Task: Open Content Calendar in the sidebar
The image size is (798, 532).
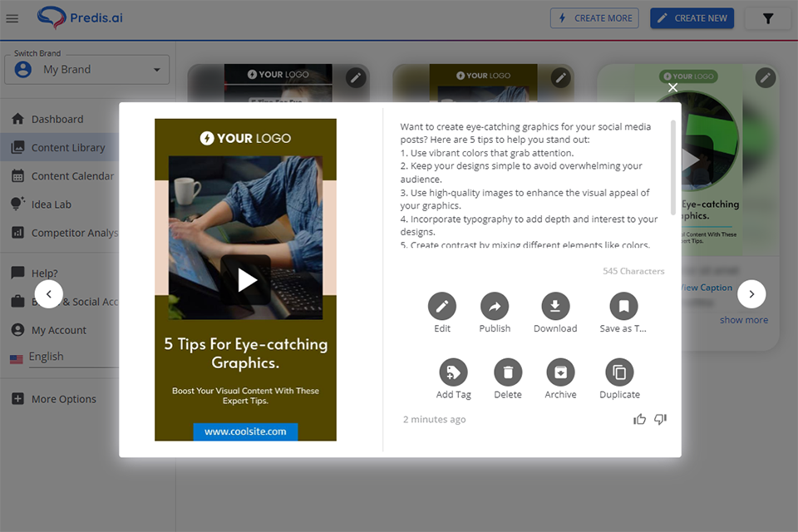Action: tap(60, 176)
